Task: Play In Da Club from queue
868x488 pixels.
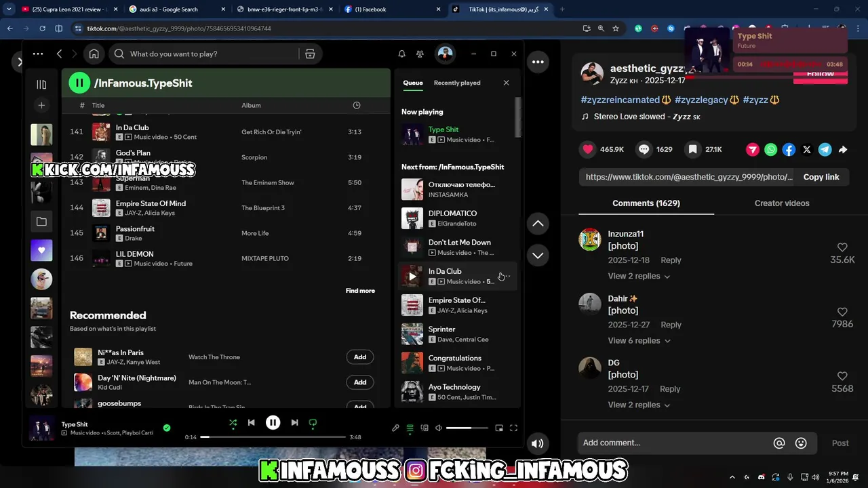Action: coord(412,277)
